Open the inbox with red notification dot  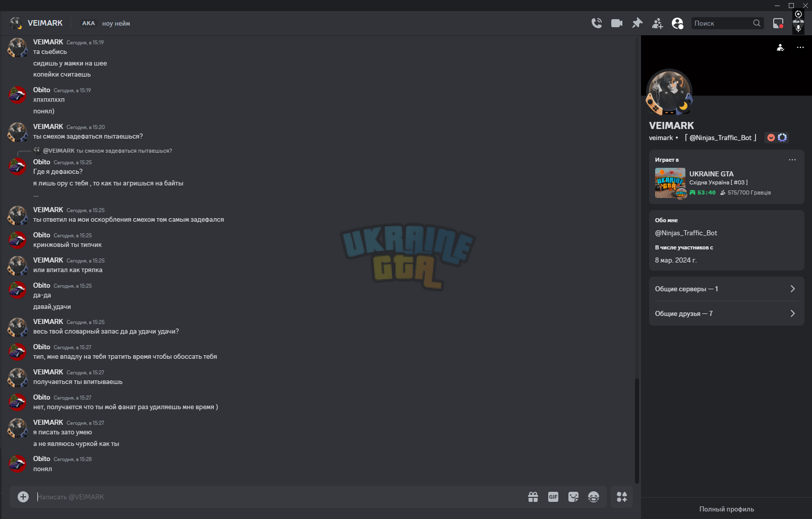coord(778,23)
